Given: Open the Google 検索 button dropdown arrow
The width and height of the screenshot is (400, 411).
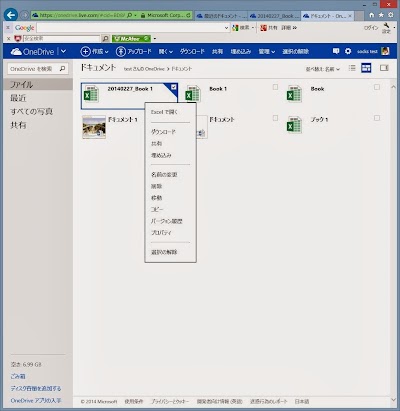Looking at the screenshot, I should (x=253, y=28).
